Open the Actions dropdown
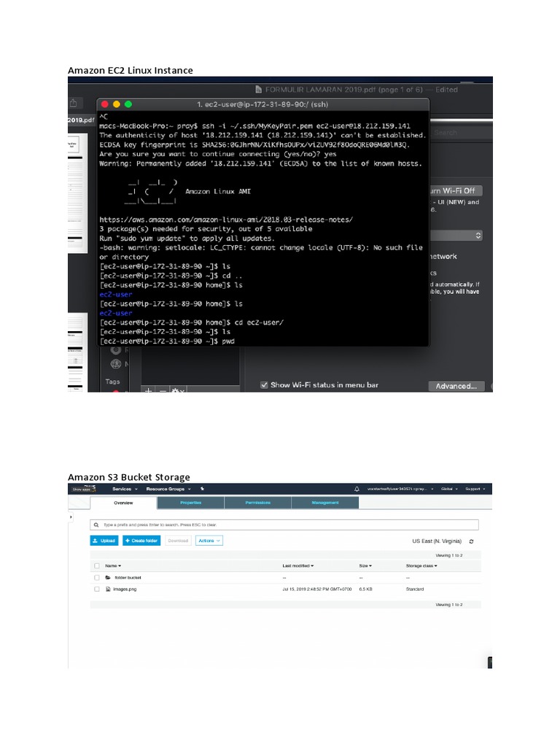 [x=209, y=541]
